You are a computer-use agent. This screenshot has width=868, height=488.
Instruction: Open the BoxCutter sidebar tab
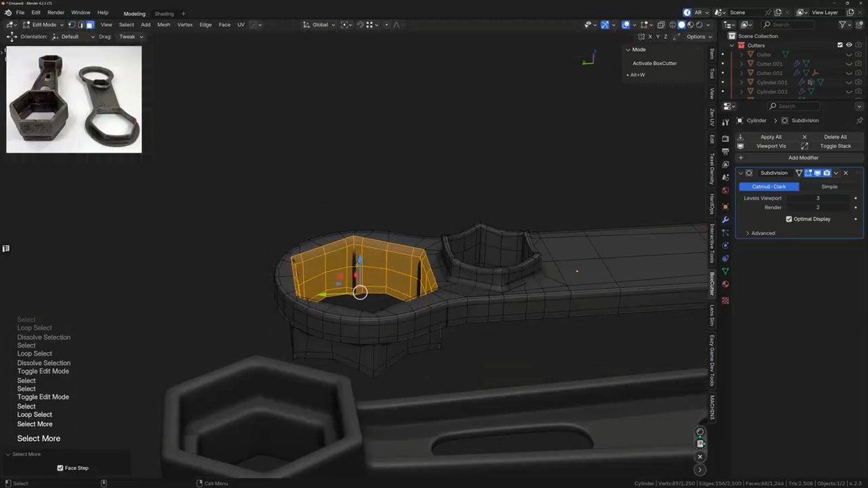(712, 284)
